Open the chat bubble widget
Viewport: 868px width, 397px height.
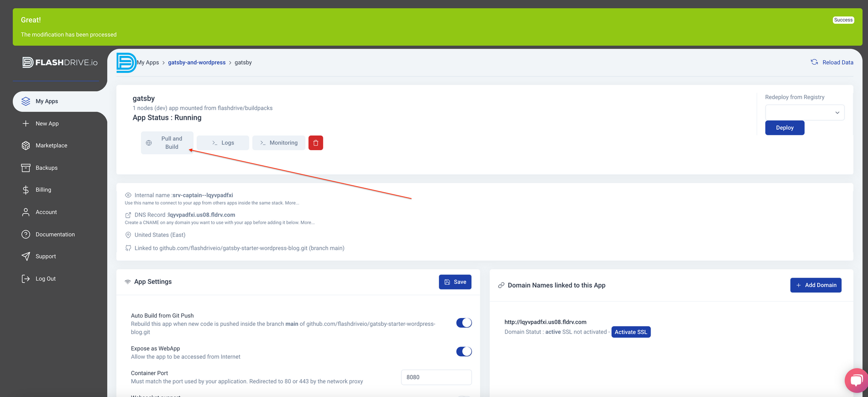click(x=856, y=381)
